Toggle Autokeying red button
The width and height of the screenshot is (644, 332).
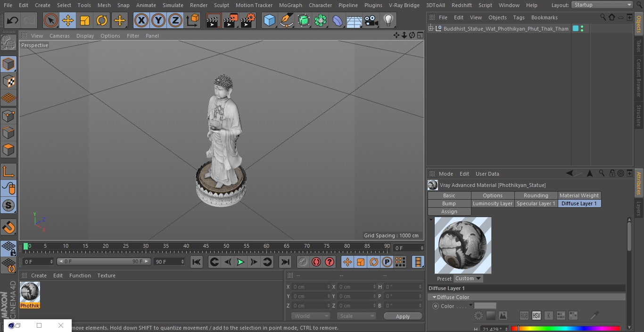[x=316, y=262]
